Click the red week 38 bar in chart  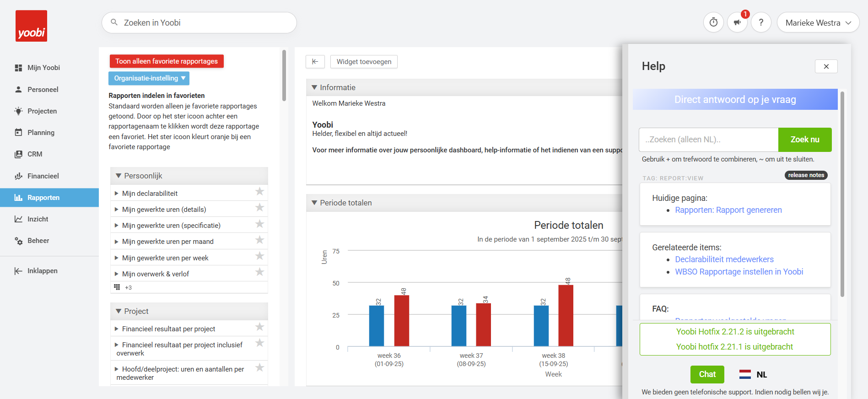(566, 315)
